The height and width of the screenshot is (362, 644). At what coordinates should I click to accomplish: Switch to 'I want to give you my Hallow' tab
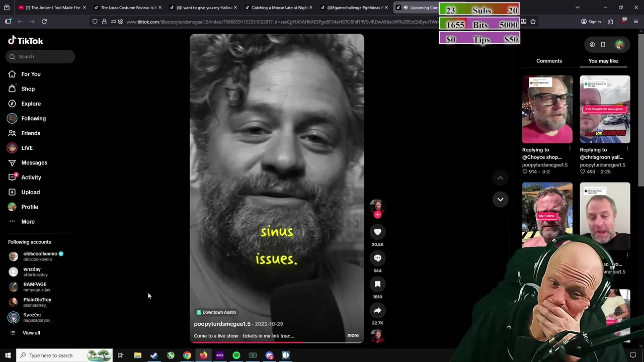[x=203, y=8]
